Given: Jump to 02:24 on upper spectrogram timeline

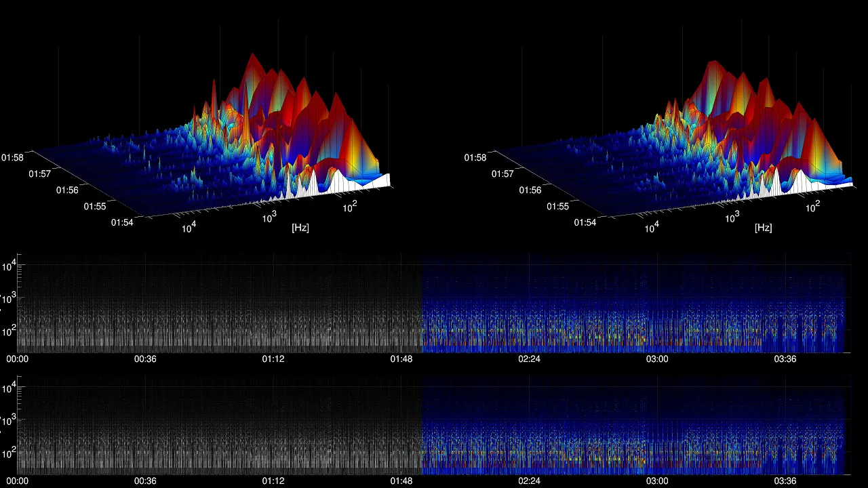Looking at the screenshot, I should (x=529, y=359).
